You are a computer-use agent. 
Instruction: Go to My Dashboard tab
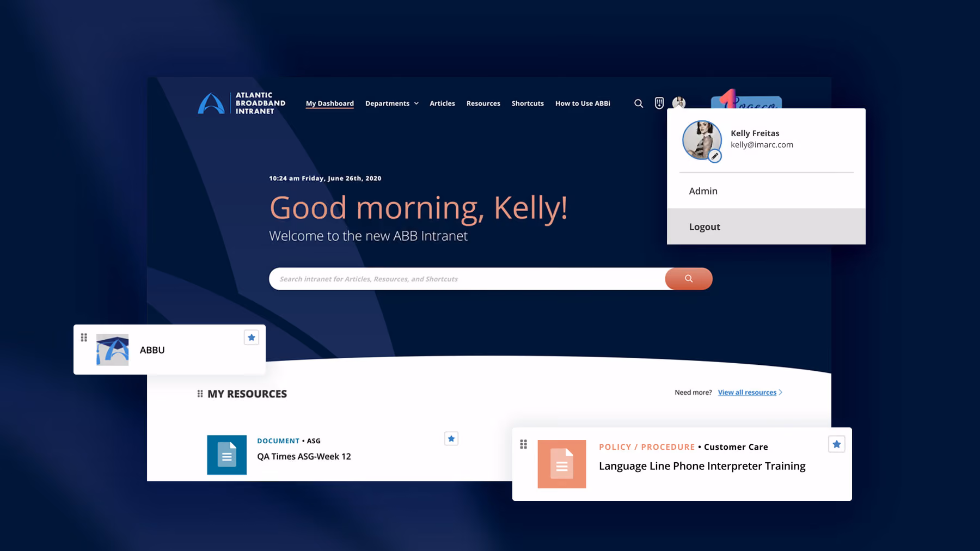pos(330,103)
